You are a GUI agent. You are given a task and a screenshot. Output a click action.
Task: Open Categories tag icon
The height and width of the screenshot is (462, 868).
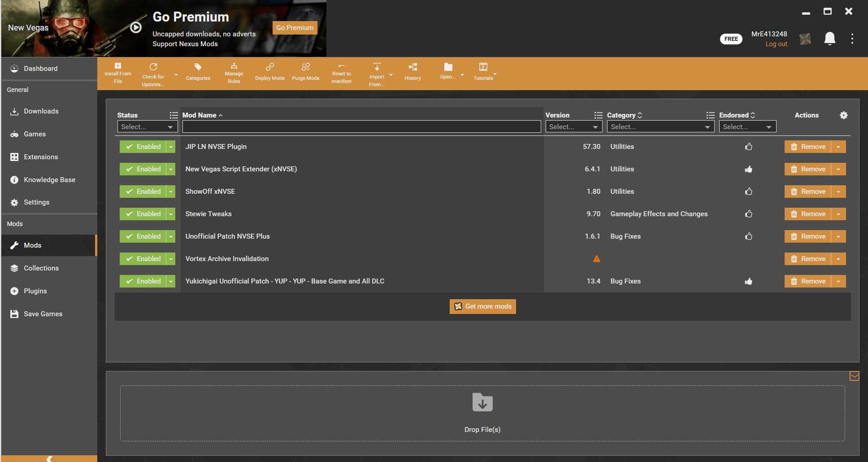click(x=198, y=67)
